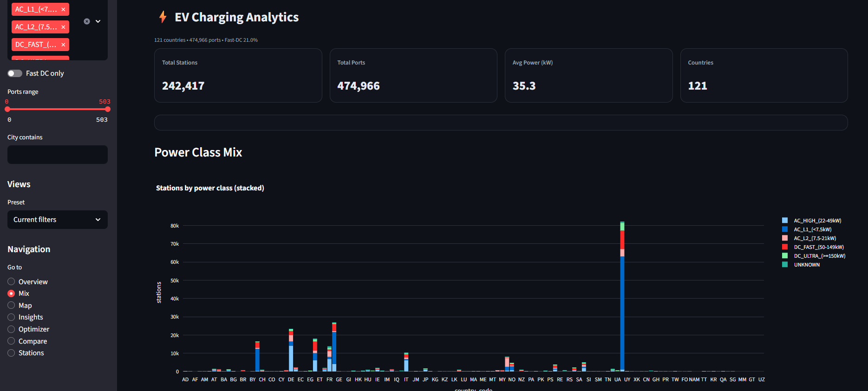Viewport: 868px width, 391px height.
Task: Open the Preset dropdown showing Current filters
Action: 58,220
